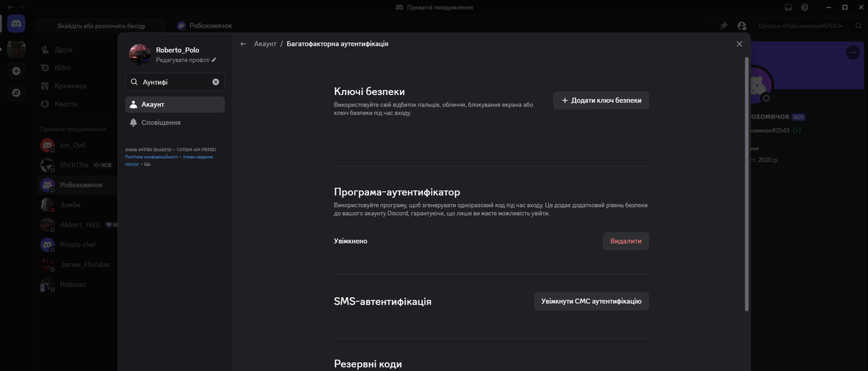Image resolution: width=868 pixels, height=371 pixels.
Task: Select the Сповіщення settings category
Action: [x=175, y=123]
